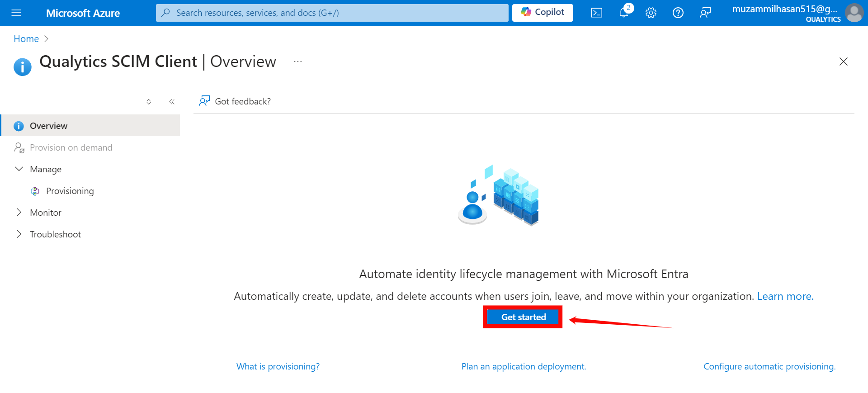Click the breadcrumb chevron after Home
This screenshot has width=868, height=393.
(x=46, y=39)
